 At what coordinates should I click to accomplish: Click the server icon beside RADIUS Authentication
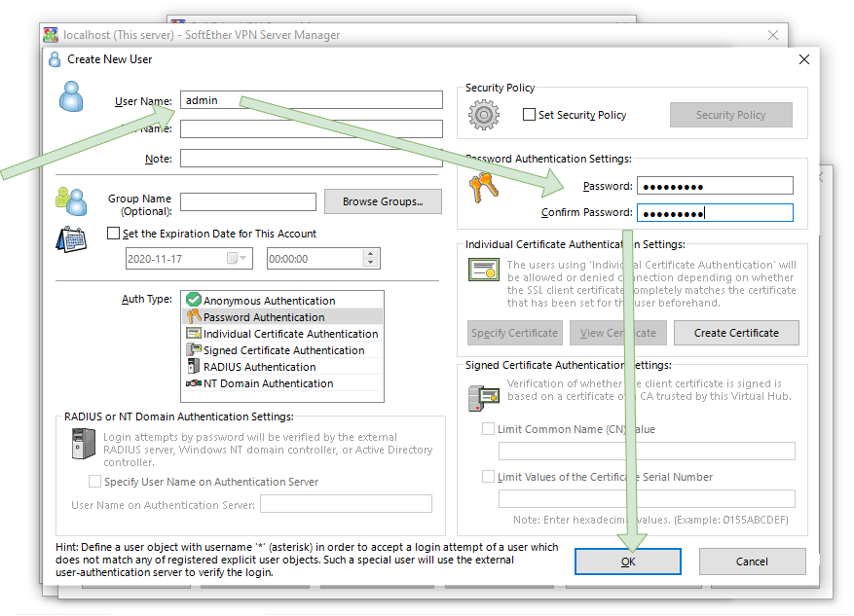pyautogui.click(x=194, y=366)
